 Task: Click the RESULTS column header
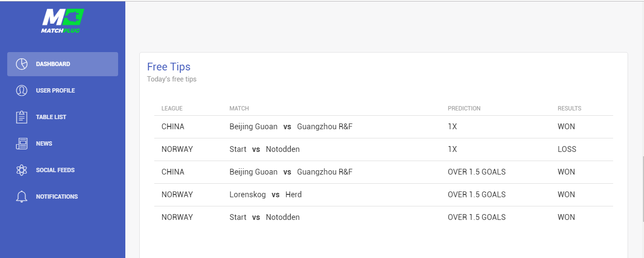[569, 109]
